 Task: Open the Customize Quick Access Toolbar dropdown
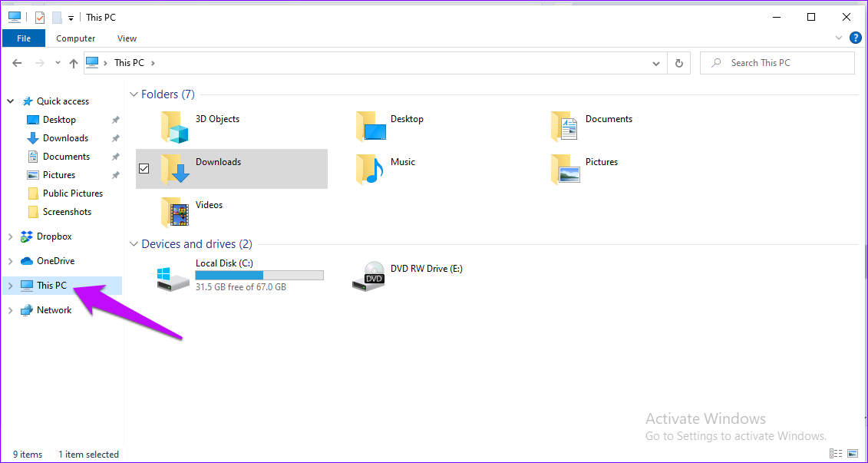click(71, 18)
